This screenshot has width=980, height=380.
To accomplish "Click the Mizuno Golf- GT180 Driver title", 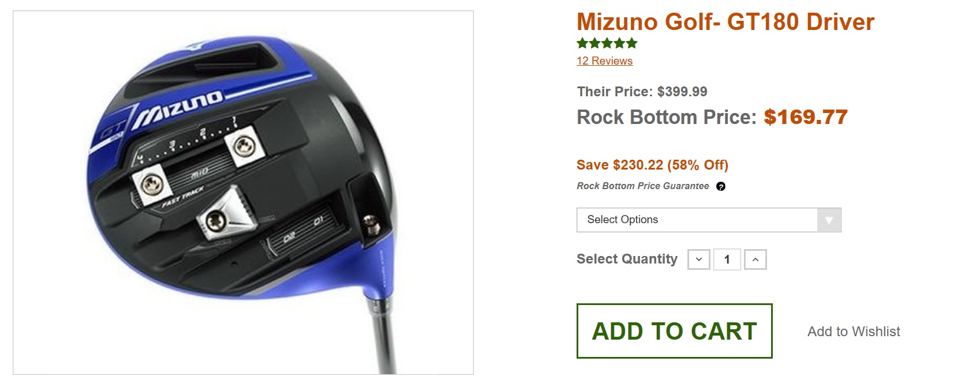I will tap(725, 22).
